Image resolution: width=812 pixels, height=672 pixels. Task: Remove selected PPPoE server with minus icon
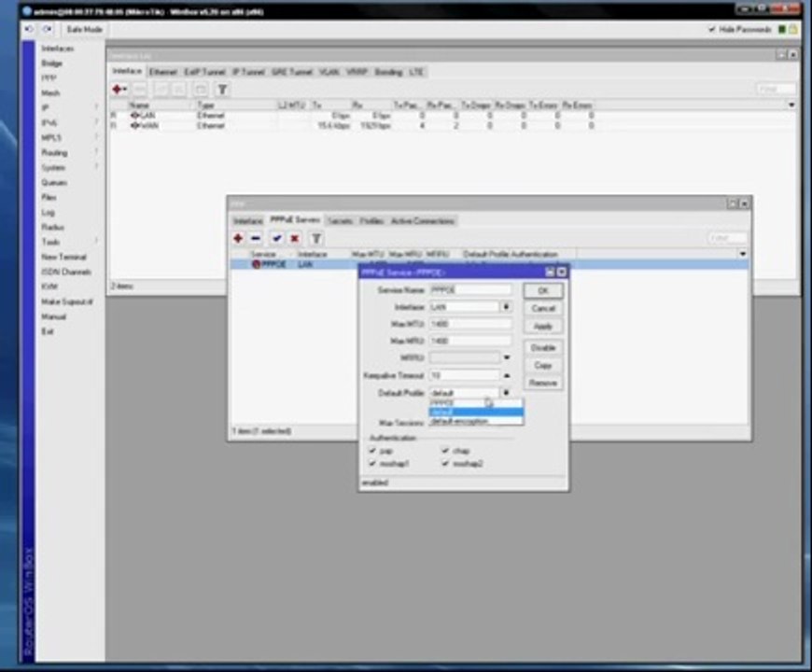[x=256, y=238]
